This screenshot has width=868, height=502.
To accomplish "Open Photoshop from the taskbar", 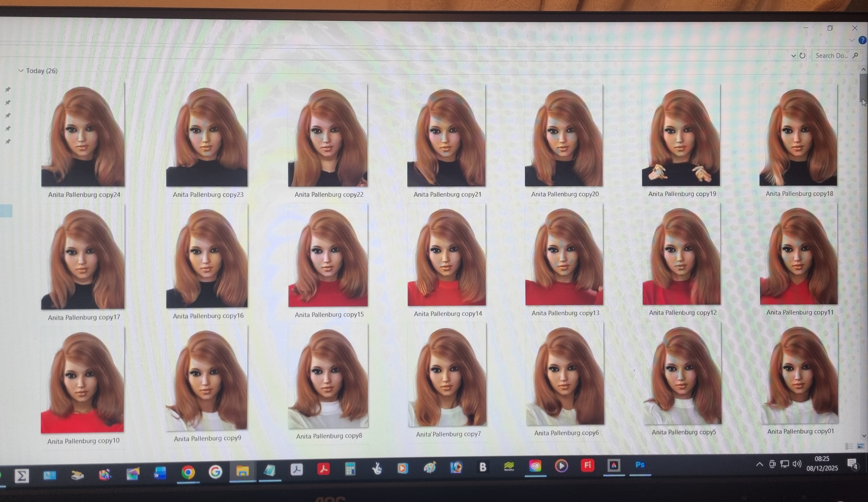I will coord(640,465).
